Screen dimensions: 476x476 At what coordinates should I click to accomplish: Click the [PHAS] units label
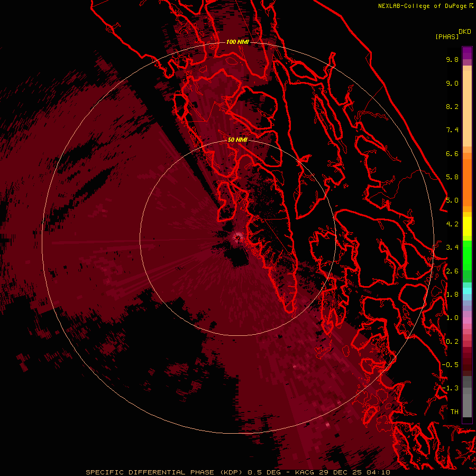pyautogui.click(x=447, y=36)
